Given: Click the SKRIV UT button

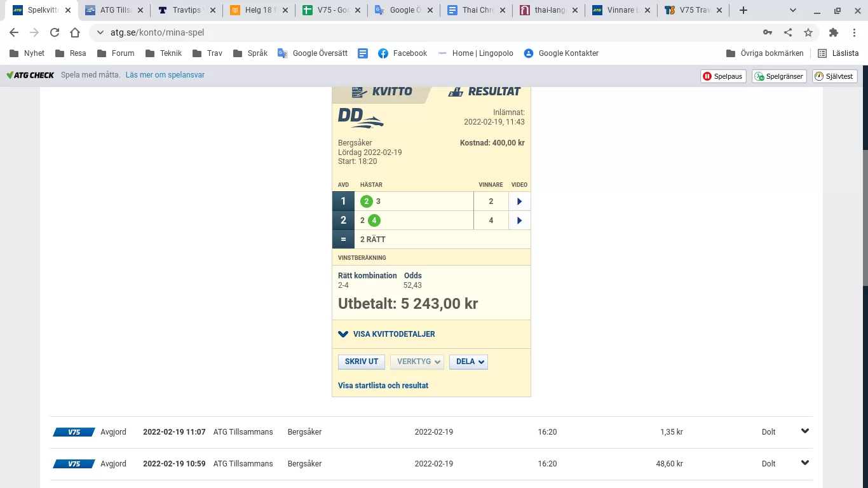Looking at the screenshot, I should pyautogui.click(x=362, y=362).
